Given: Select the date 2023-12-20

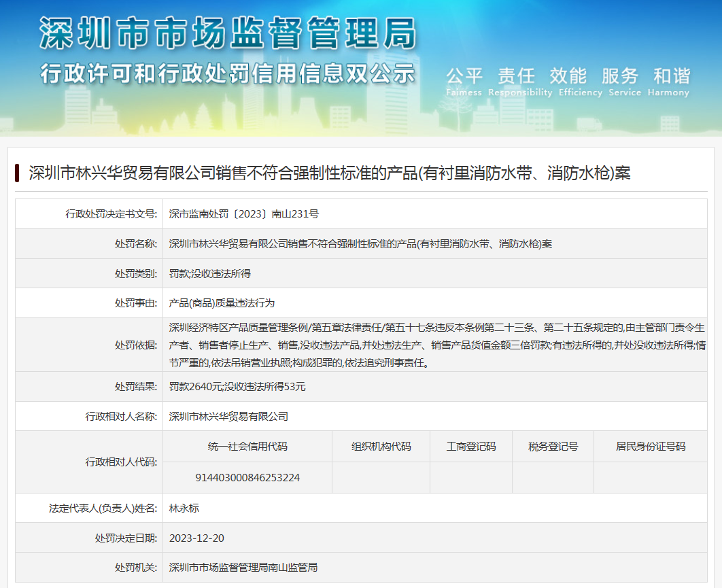Looking at the screenshot, I should (196, 538).
